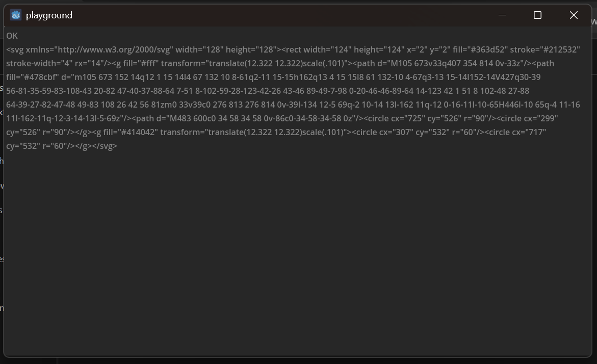Maximize the playground window
The height and width of the screenshot is (364, 597).
click(x=537, y=15)
